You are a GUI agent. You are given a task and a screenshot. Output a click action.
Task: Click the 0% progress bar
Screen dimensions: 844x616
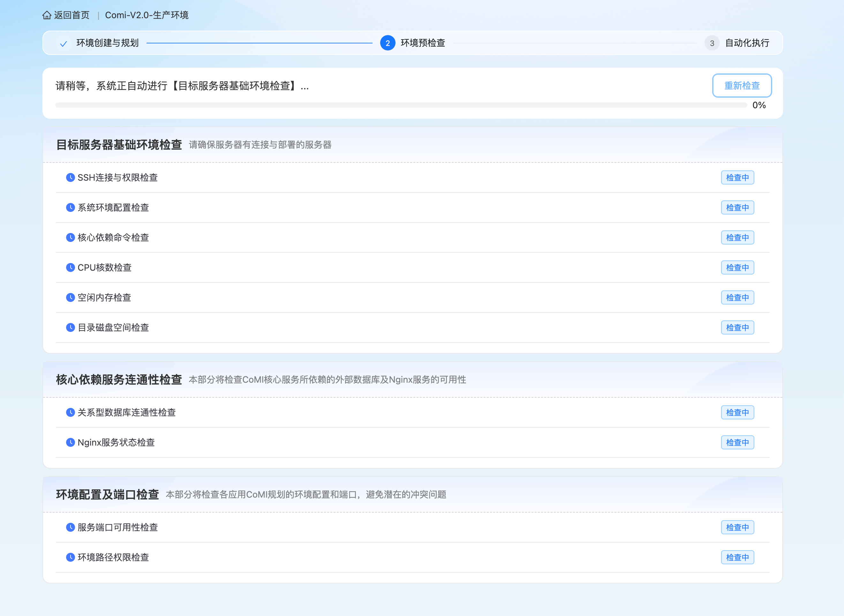pos(401,105)
